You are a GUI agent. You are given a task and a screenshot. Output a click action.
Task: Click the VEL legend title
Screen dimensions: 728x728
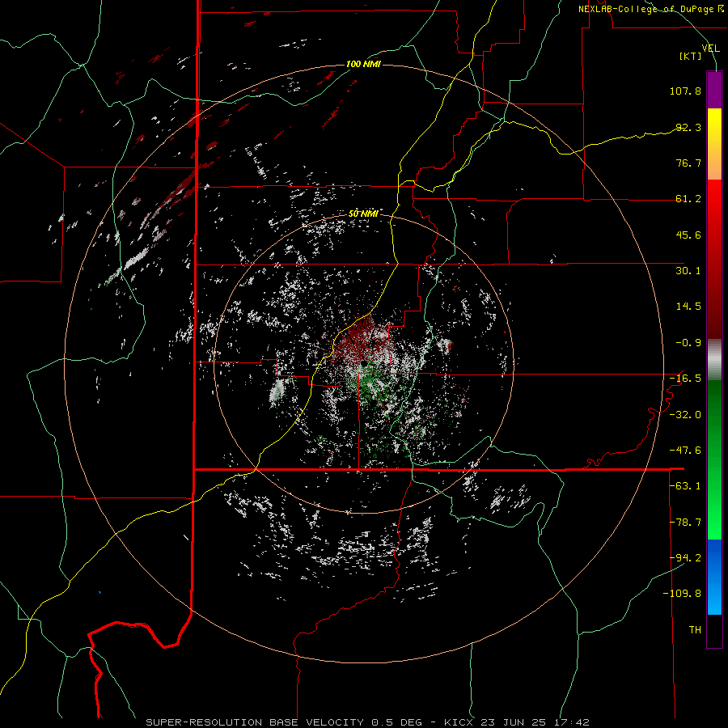point(710,48)
